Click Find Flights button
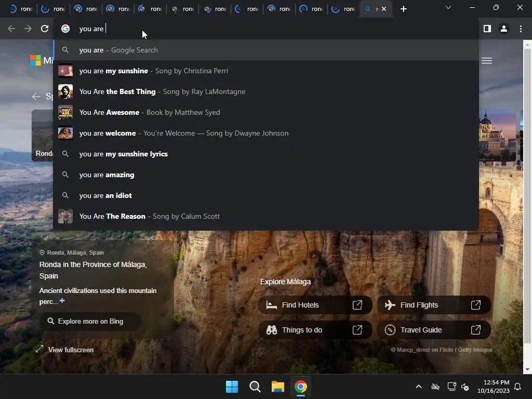 click(433, 305)
